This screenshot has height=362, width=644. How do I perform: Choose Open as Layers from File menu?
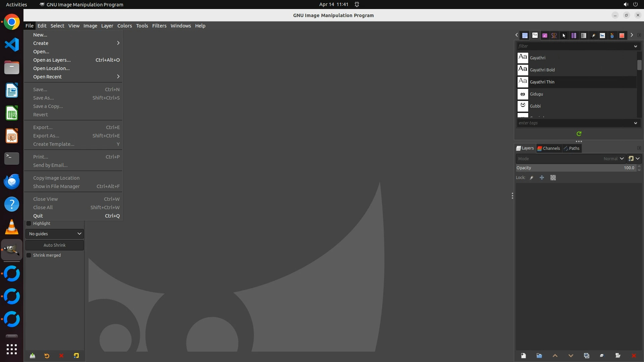(x=52, y=60)
